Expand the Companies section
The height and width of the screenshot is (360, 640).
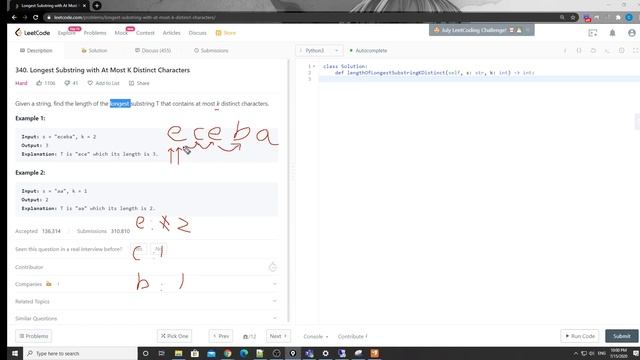click(146, 284)
